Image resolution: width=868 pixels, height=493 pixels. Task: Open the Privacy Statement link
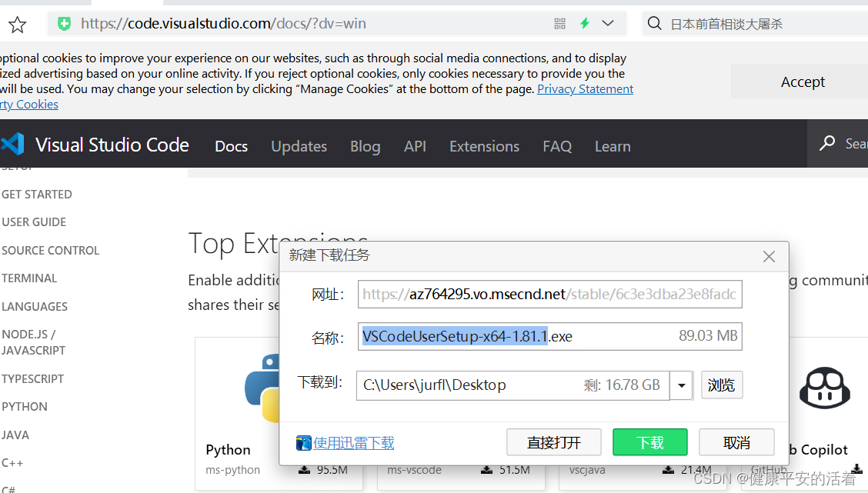585,89
